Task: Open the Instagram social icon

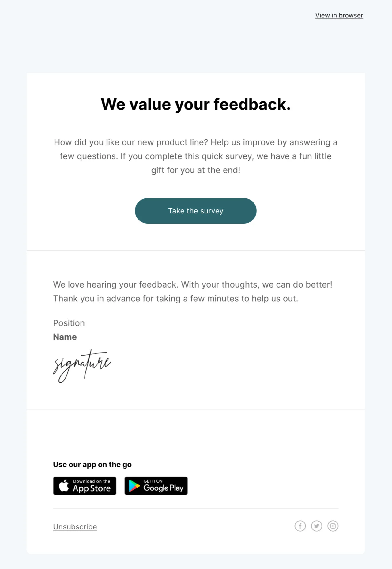Action: [x=333, y=526]
